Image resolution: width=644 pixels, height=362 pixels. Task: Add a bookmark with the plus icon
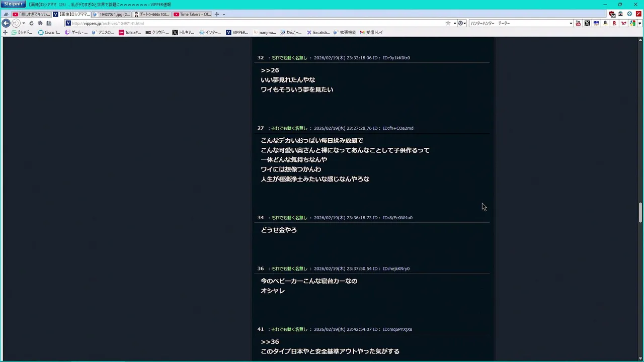(x=5, y=32)
